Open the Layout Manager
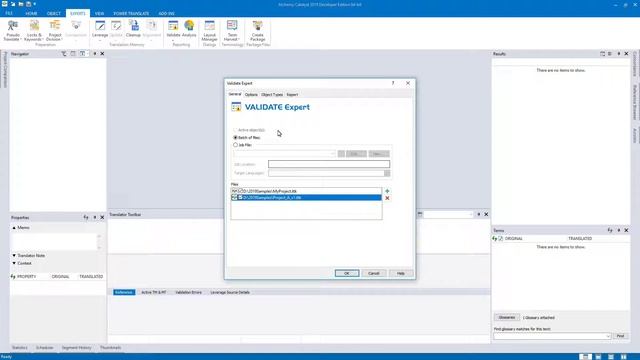 coord(209,31)
